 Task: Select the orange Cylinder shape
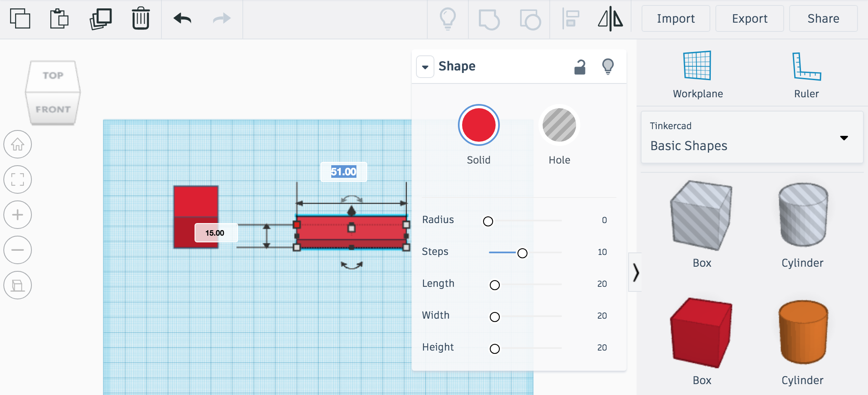(x=803, y=332)
